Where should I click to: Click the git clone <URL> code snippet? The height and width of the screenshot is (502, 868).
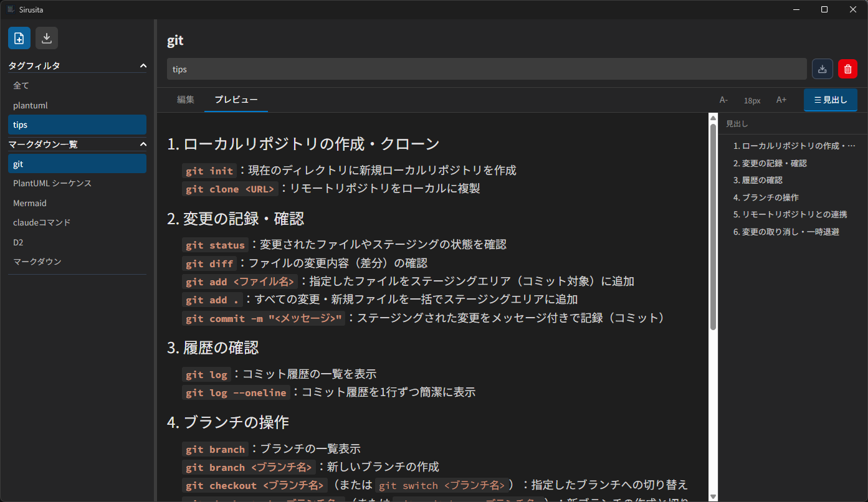pyautogui.click(x=230, y=189)
